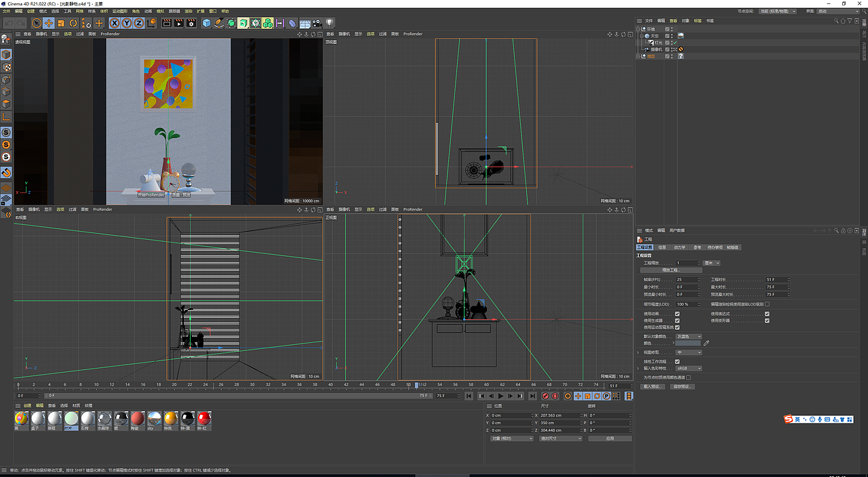Viewport: 868px width, 477px height.
Task: Add a light from the bulb icon
Action: coord(330,23)
